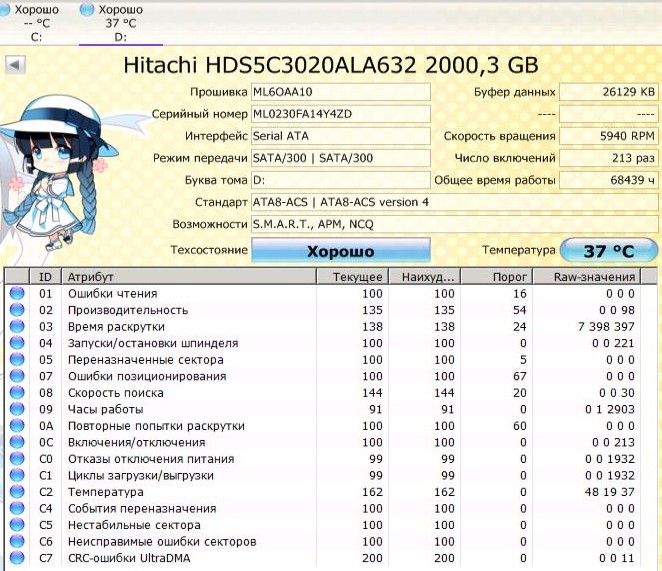Select the status orb for 08 Скорость поиска
This screenshot has height=571, width=662.
pyautogui.click(x=17, y=392)
